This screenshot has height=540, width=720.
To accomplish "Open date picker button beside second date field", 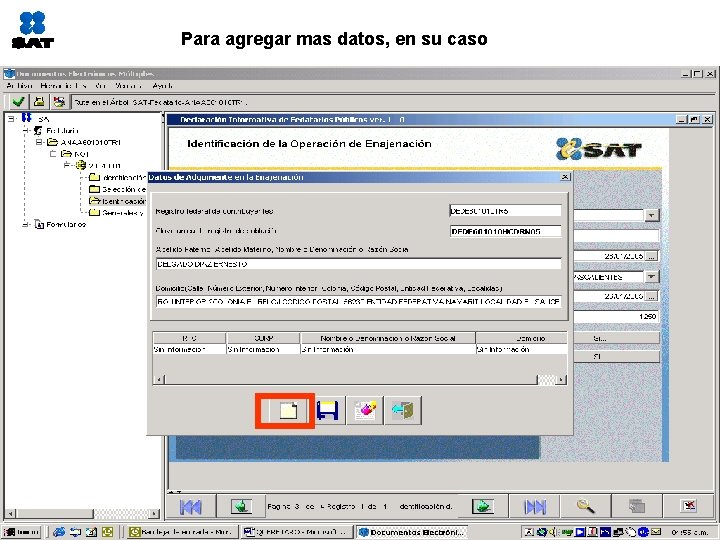I will (x=652, y=296).
